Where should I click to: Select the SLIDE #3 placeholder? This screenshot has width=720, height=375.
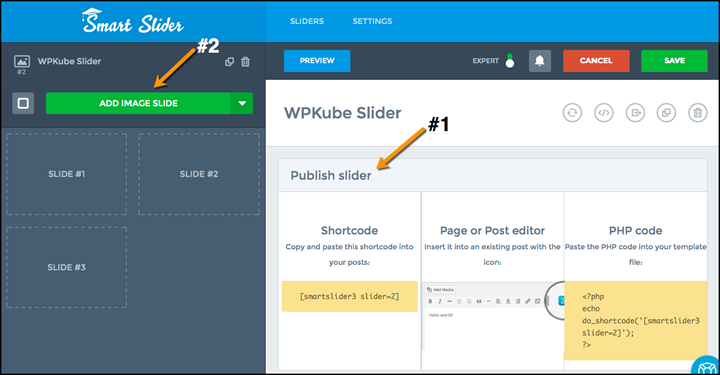[67, 267]
